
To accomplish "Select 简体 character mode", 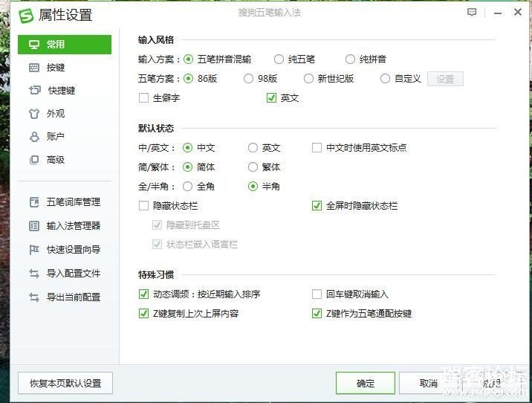I will click(188, 167).
